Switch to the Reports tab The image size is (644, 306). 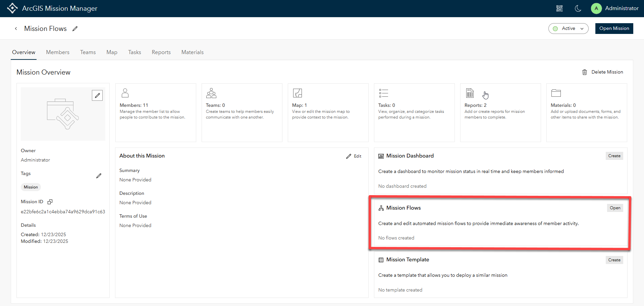click(x=161, y=52)
